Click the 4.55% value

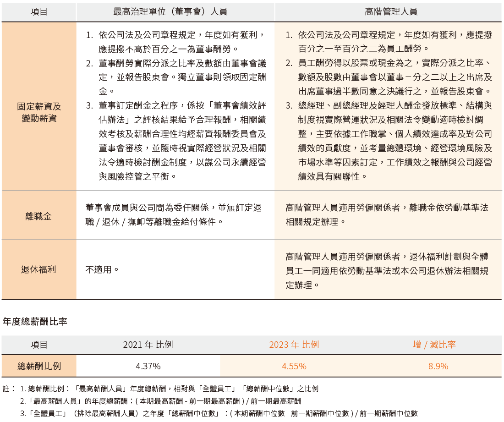click(294, 366)
